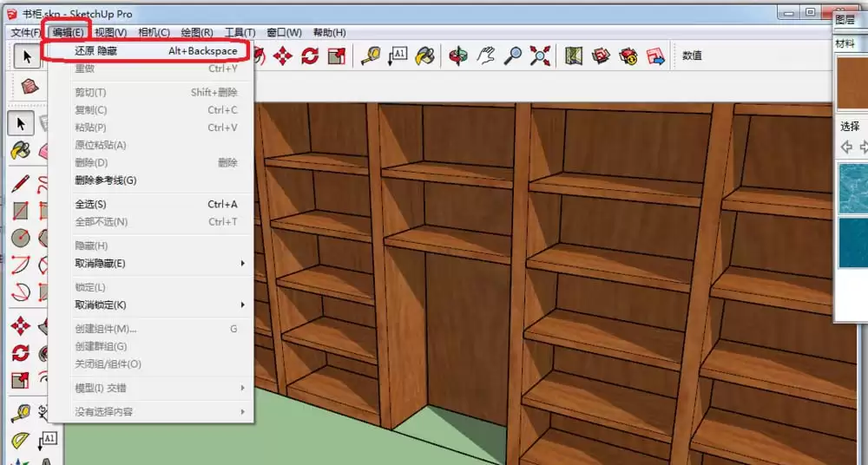Click the Paint Bucket in top toolbar

(x=424, y=56)
